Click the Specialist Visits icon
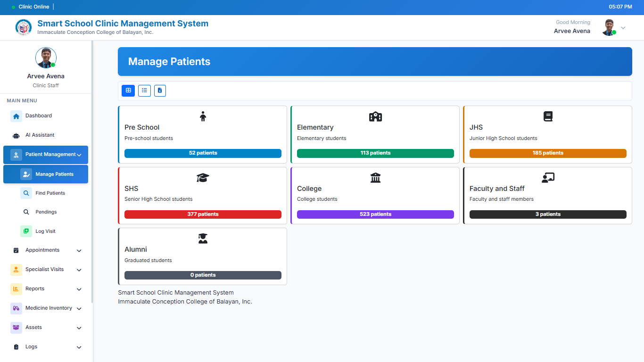The image size is (644, 362). pos(16,269)
